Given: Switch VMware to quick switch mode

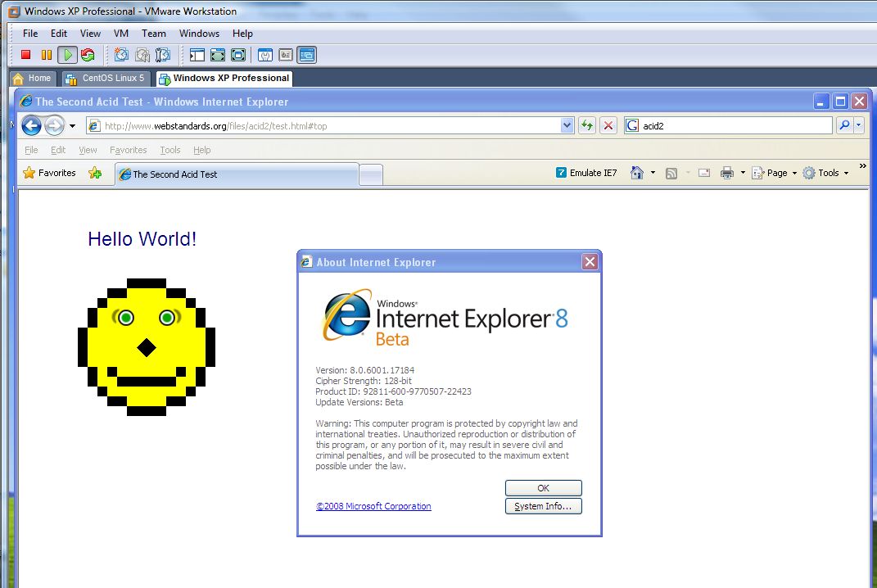Looking at the screenshot, I should (218, 55).
